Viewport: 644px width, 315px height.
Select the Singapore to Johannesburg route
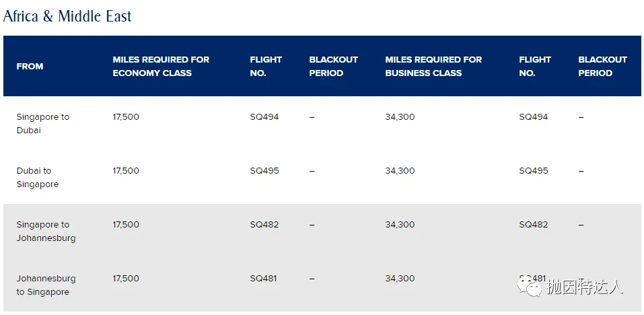coord(46,231)
